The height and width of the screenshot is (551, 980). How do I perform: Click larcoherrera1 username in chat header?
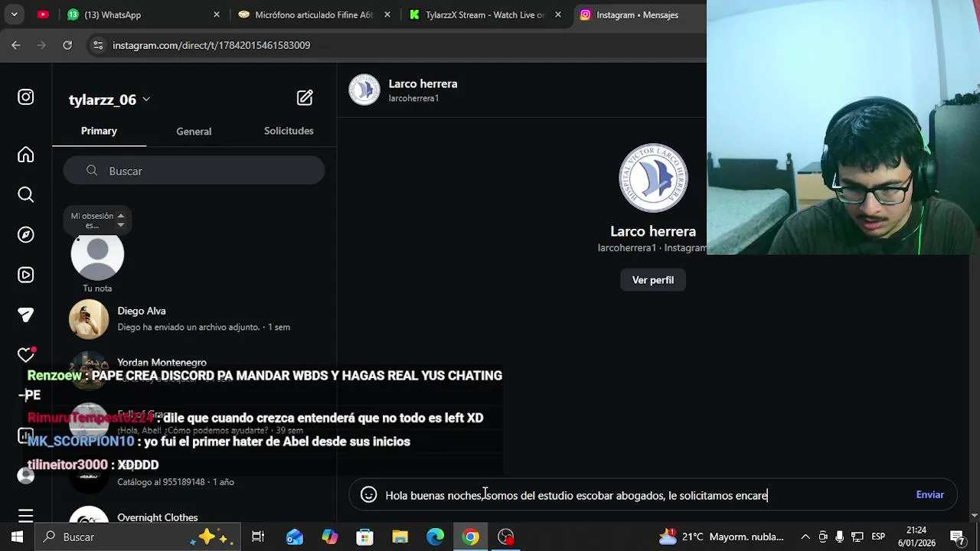point(413,98)
